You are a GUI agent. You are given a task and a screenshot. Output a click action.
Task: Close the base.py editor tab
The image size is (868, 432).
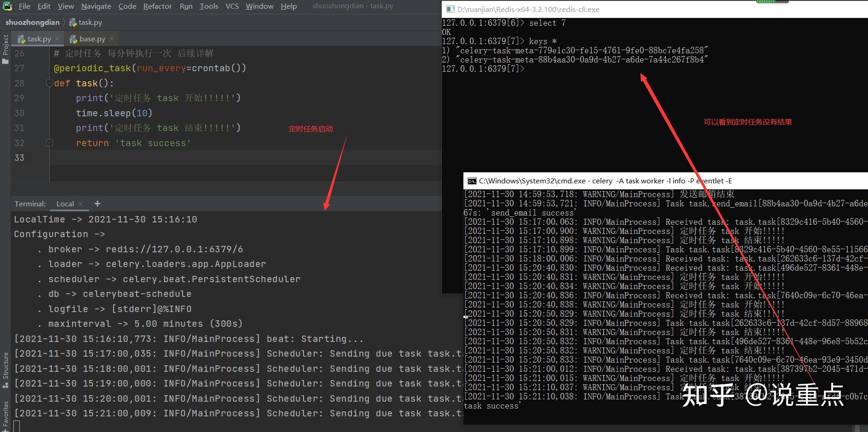pyautogui.click(x=112, y=39)
